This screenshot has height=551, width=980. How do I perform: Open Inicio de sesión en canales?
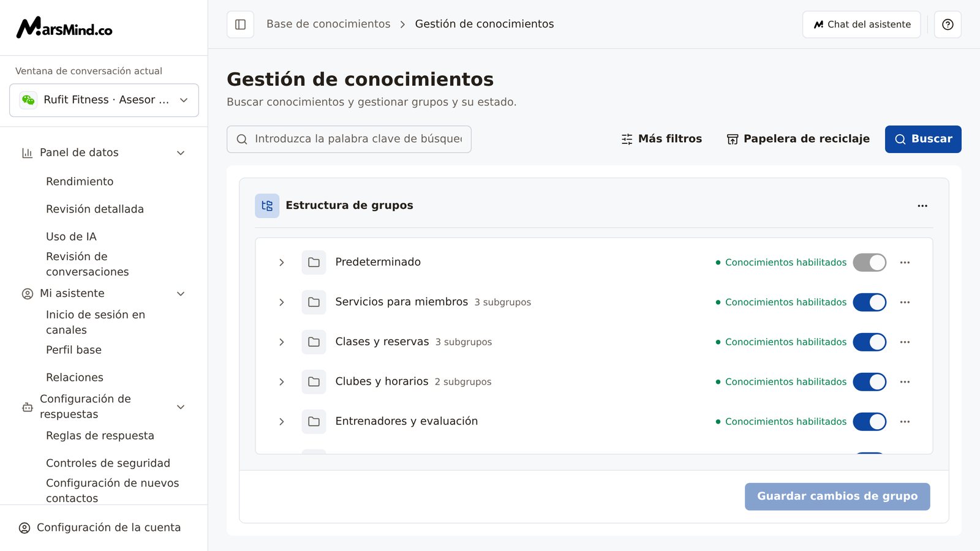coord(96,323)
